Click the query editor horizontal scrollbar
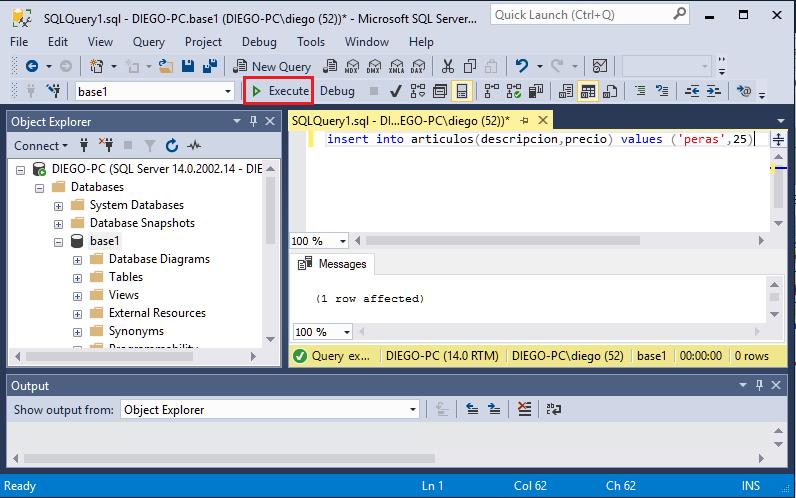Screen dimensions: 796x498 click(503, 241)
